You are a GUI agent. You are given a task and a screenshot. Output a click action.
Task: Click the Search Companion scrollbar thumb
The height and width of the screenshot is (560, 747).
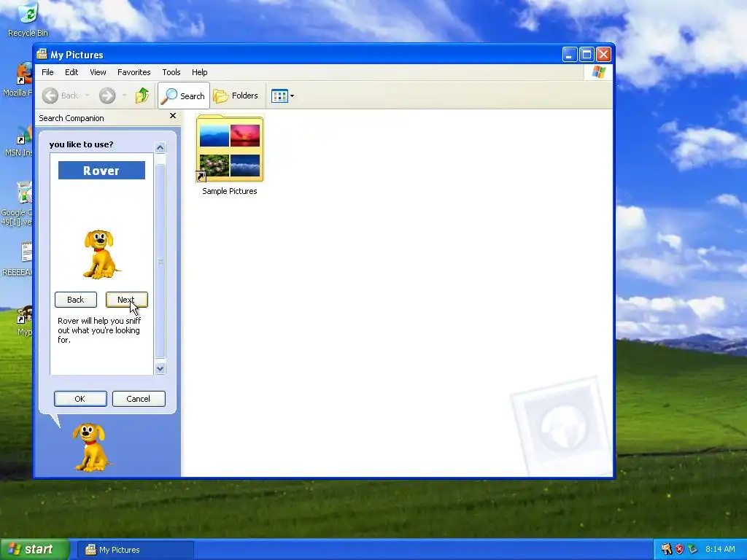(160, 261)
